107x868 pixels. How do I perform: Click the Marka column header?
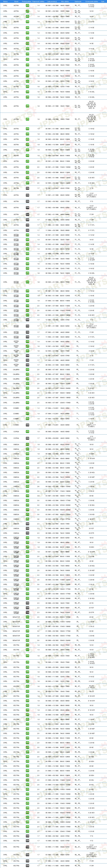[x=5, y=2]
